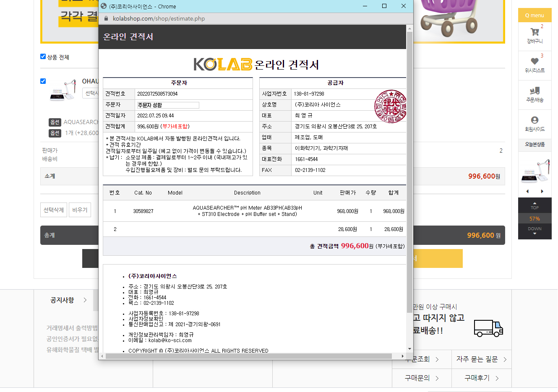
Task: Click the 거래명세서 출력방법 notice item
Action: click(72, 328)
